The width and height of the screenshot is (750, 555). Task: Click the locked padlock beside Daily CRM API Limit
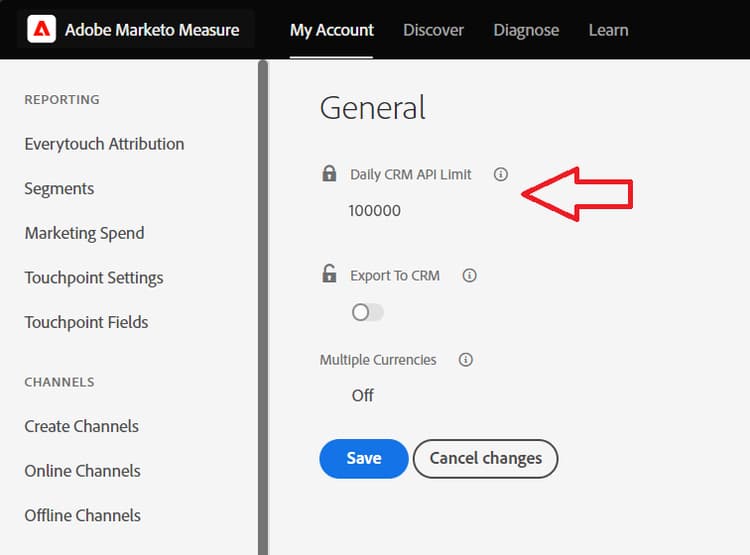click(x=329, y=174)
